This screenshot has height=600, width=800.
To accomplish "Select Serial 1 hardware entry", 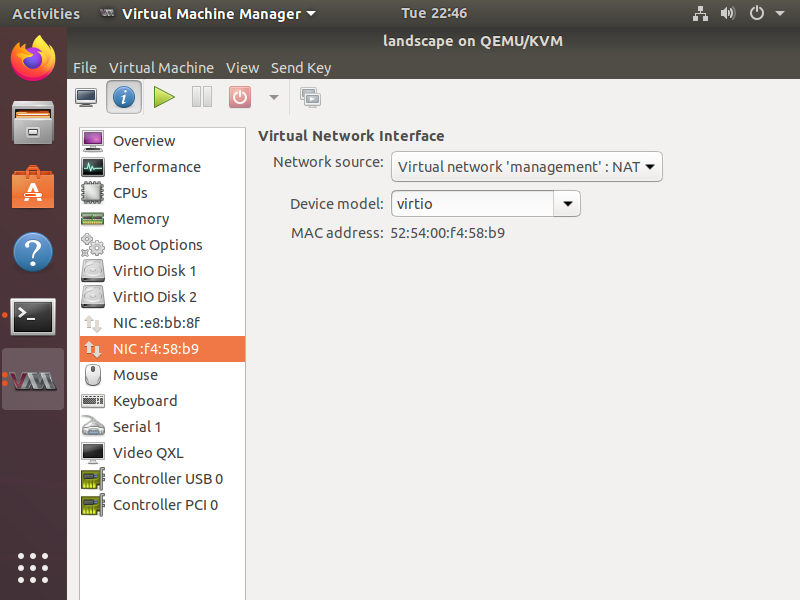I will [x=162, y=427].
